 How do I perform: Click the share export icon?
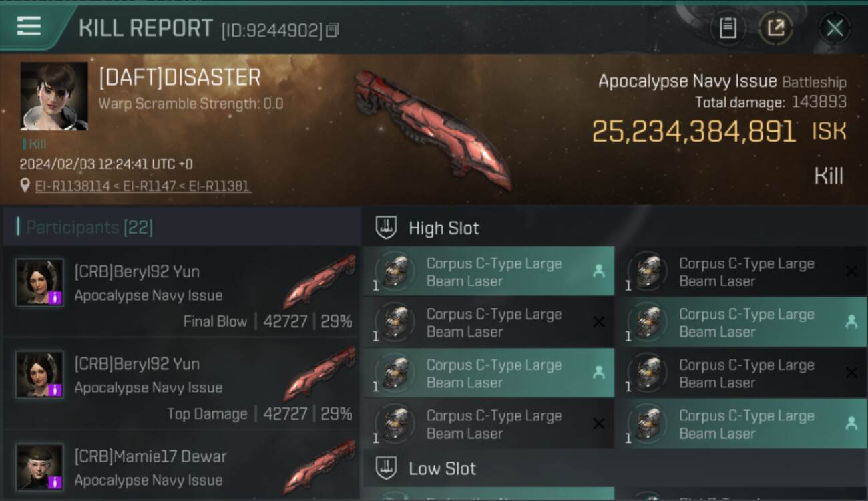[x=776, y=28]
